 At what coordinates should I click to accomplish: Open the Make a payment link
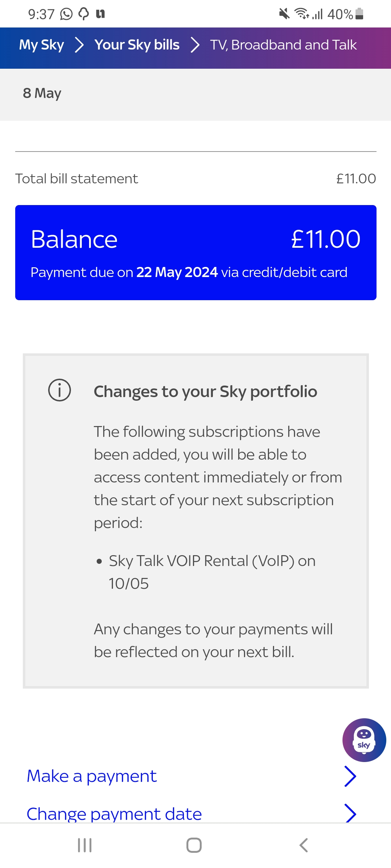tap(92, 776)
